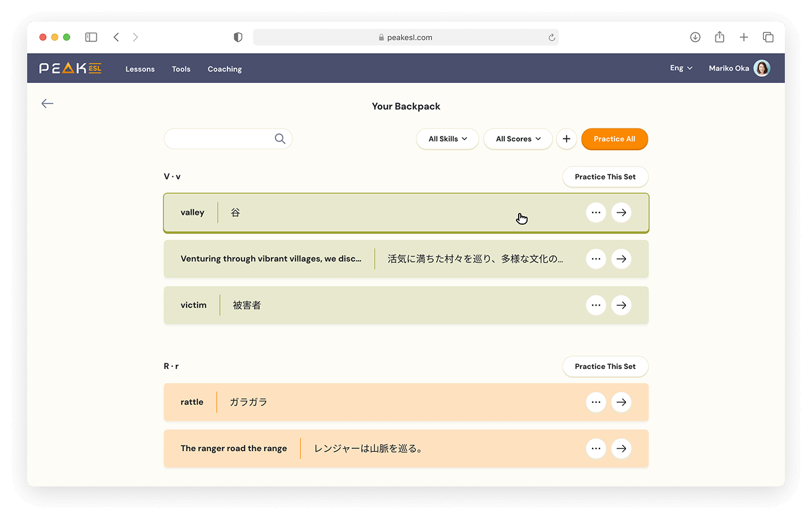This screenshot has height=519, width=812.
Task: Expand the All Scores filter
Action: click(x=518, y=139)
